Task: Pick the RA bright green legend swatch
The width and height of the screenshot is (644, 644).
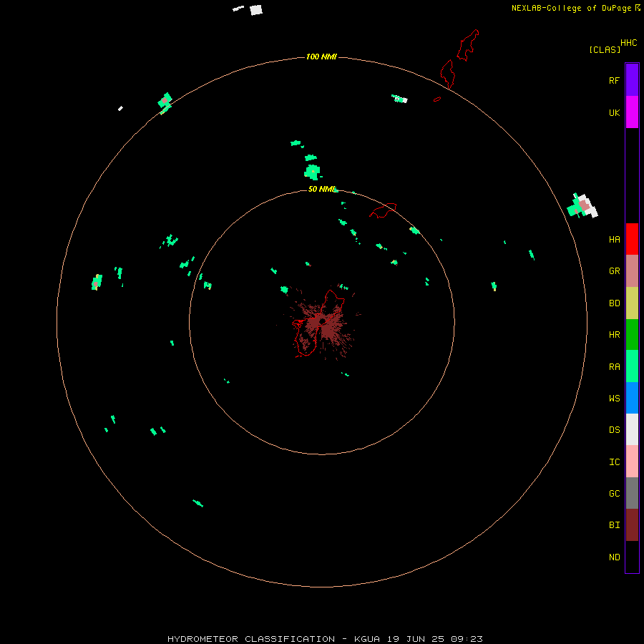Action: click(x=632, y=366)
